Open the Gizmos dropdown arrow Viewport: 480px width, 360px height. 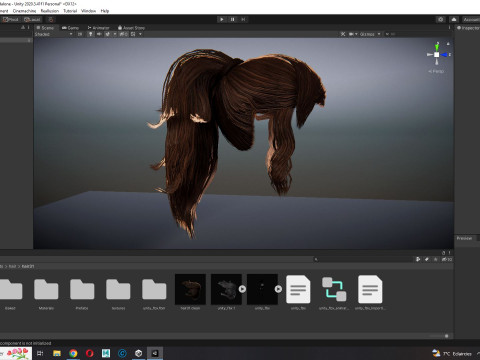379,34
